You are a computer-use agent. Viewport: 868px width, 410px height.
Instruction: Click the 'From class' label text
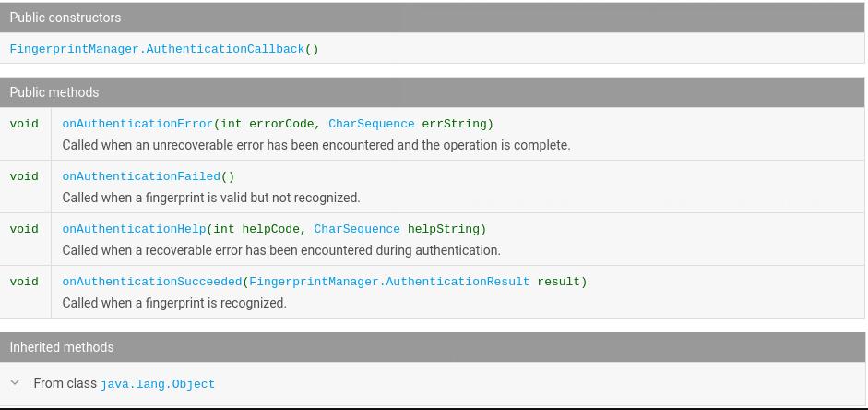65,383
